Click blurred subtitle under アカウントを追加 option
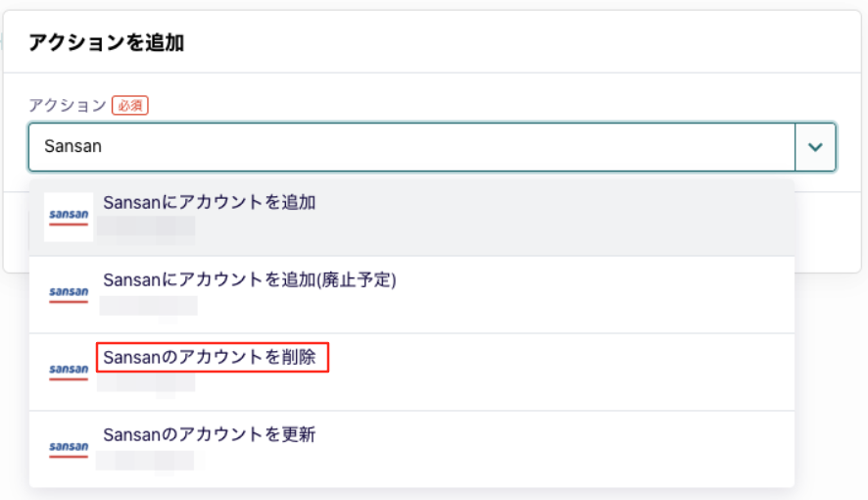Image resolution: width=868 pixels, height=500 pixels. [146, 228]
